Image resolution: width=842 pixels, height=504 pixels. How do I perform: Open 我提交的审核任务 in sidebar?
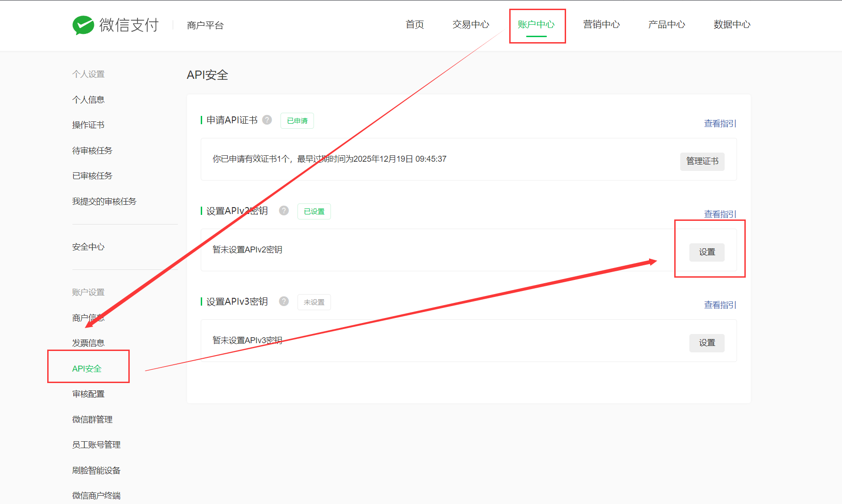point(104,202)
